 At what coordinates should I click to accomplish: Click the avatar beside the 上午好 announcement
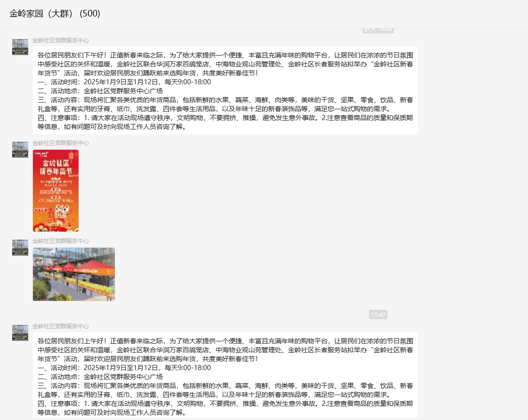click(x=20, y=333)
